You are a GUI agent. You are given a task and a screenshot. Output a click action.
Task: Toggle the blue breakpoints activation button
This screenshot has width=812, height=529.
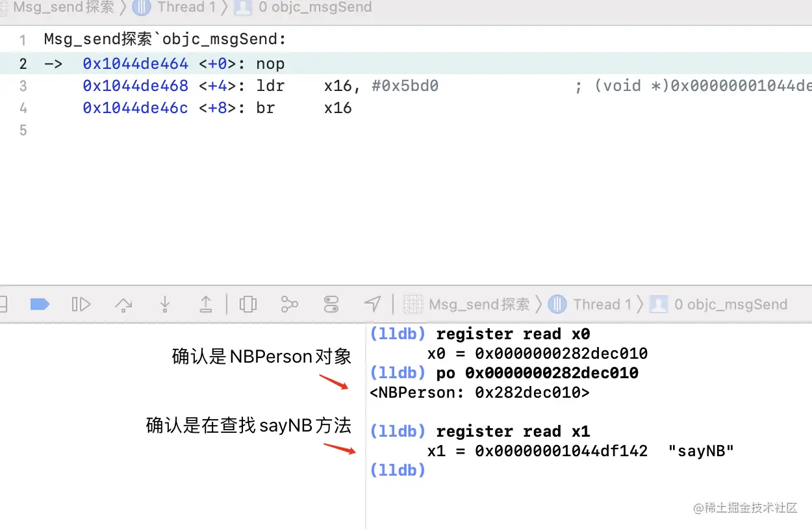click(x=40, y=303)
